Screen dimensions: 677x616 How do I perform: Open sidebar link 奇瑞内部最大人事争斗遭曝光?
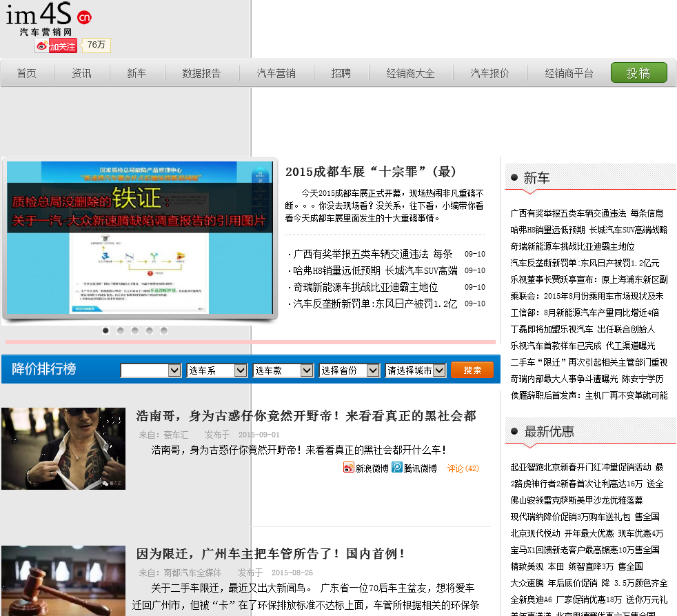coord(587,379)
